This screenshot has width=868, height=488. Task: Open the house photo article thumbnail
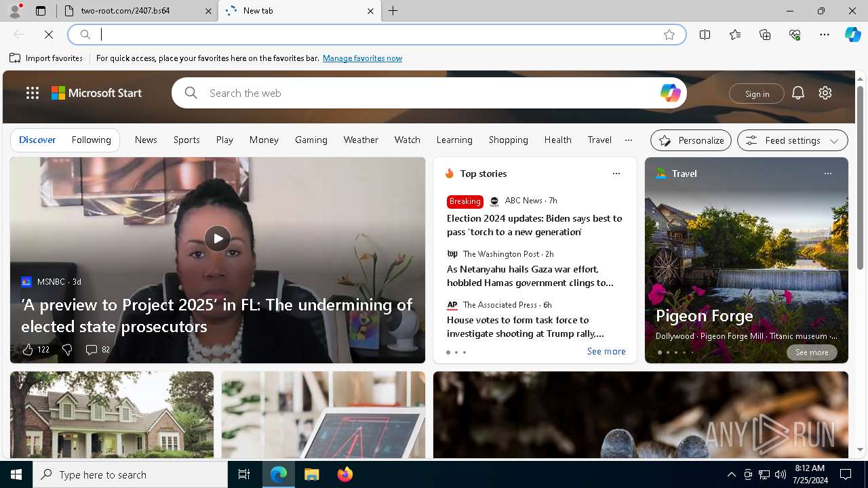click(112, 415)
